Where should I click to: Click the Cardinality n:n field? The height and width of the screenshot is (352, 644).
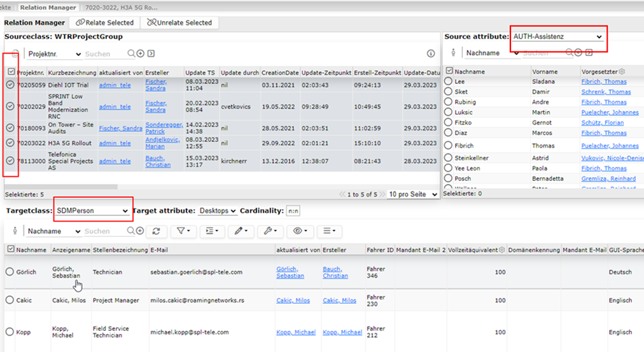point(293,211)
